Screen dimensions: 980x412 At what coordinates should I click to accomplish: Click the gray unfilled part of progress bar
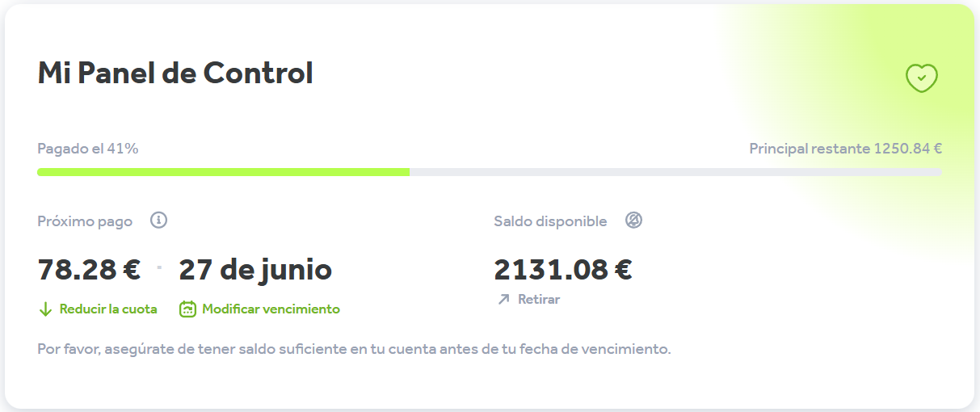[x=675, y=172]
